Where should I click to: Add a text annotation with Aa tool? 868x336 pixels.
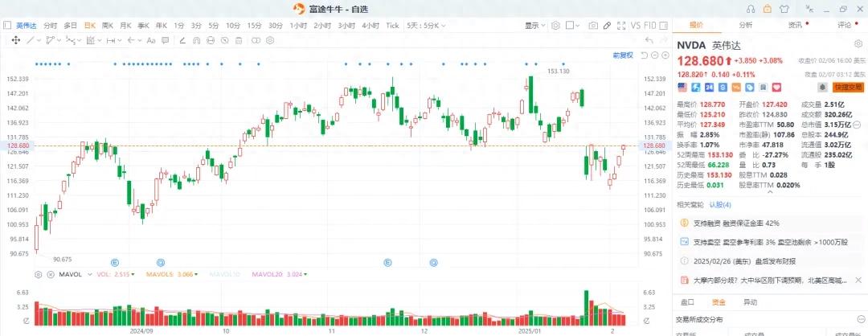(x=150, y=40)
